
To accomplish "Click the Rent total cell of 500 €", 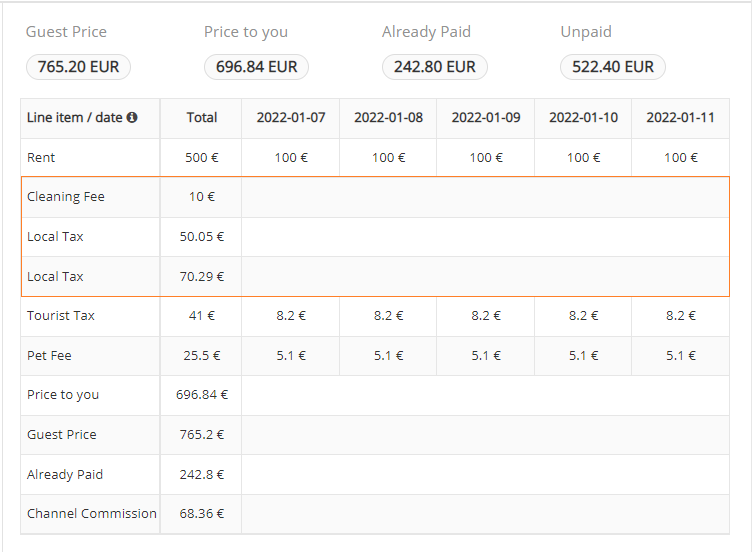I will [x=201, y=158].
